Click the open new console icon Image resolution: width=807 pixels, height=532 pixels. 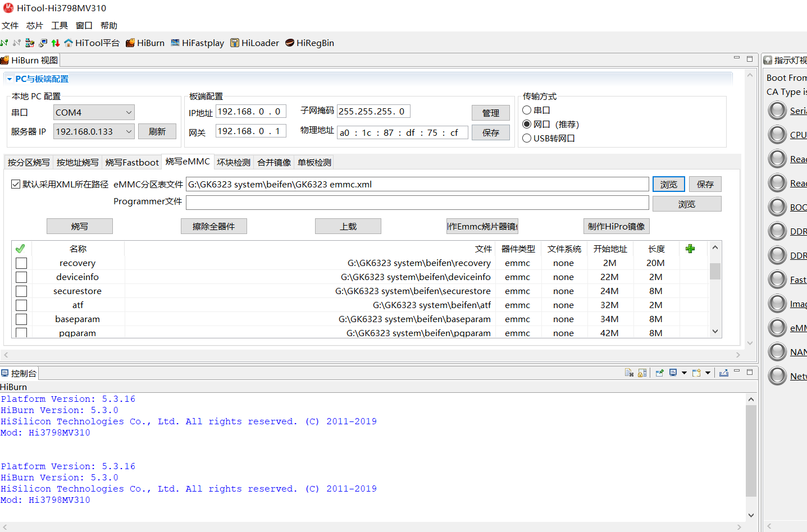[696, 373]
